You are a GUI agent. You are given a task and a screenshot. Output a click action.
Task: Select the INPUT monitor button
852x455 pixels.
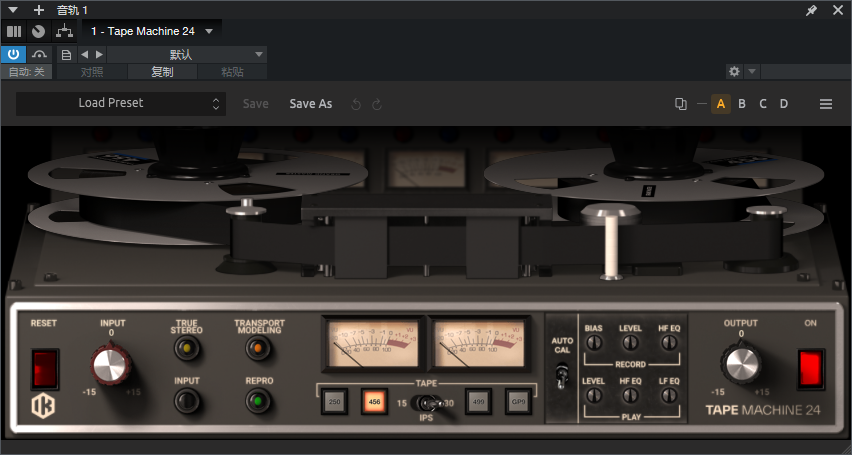187,402
